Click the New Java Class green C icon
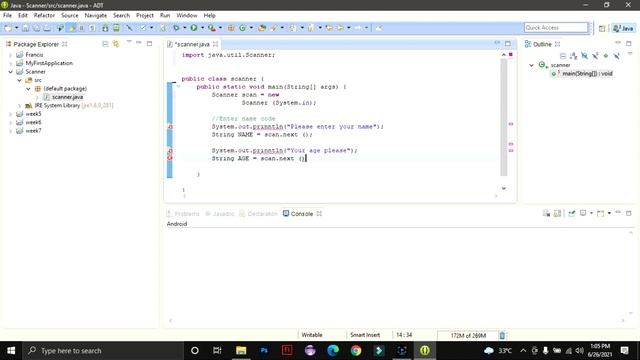This screenshot has width=640, height=360. pos(242,28)
